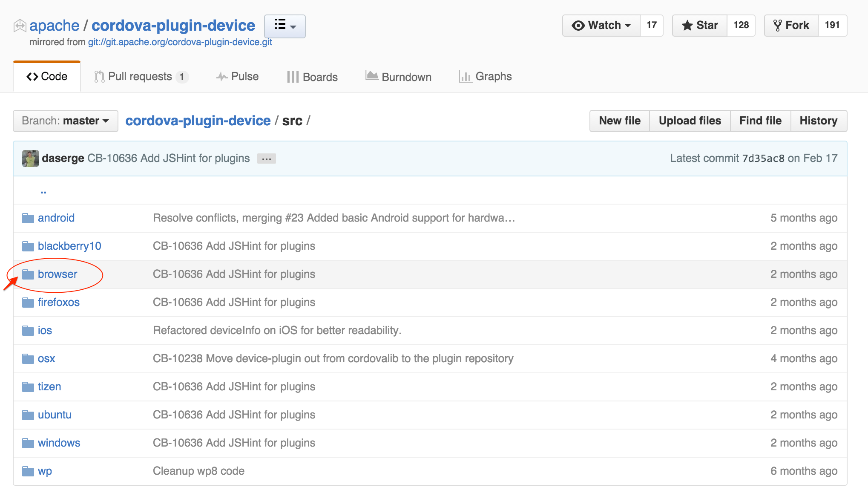Viewport: 868px width, 496px height.
Task: Click the wp folder icon
Action: tap(28, 471)
